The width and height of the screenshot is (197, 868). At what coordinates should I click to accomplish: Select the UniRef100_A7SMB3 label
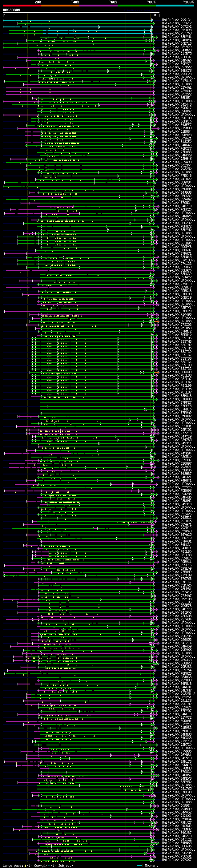[x=176, y=128]
